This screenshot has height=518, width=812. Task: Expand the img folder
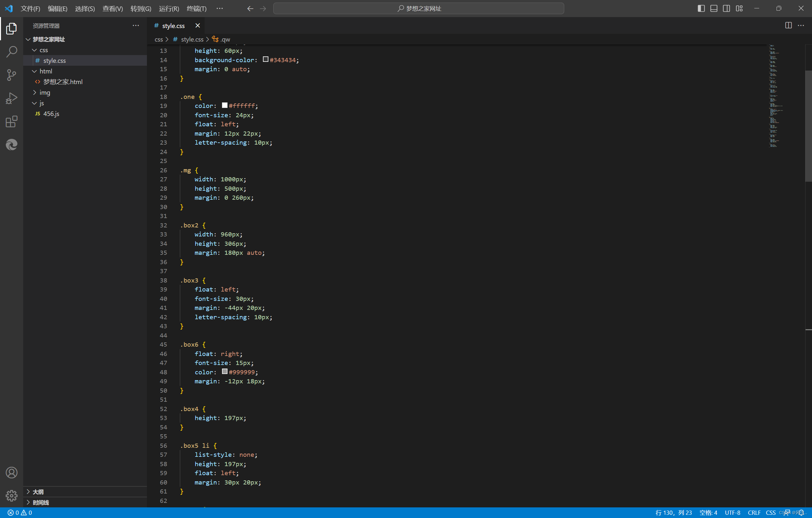44,92
